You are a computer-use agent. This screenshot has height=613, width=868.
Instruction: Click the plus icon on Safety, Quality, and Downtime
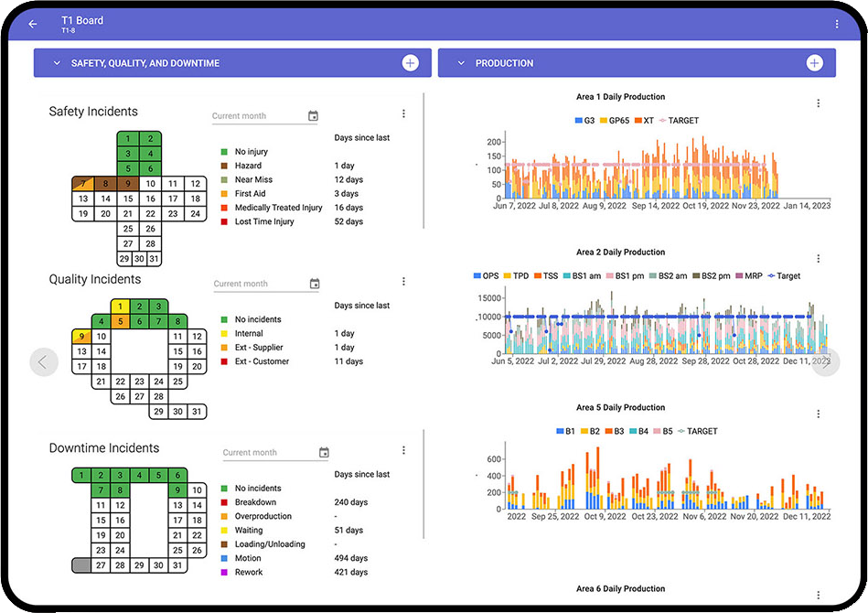(x=411, y=62)
